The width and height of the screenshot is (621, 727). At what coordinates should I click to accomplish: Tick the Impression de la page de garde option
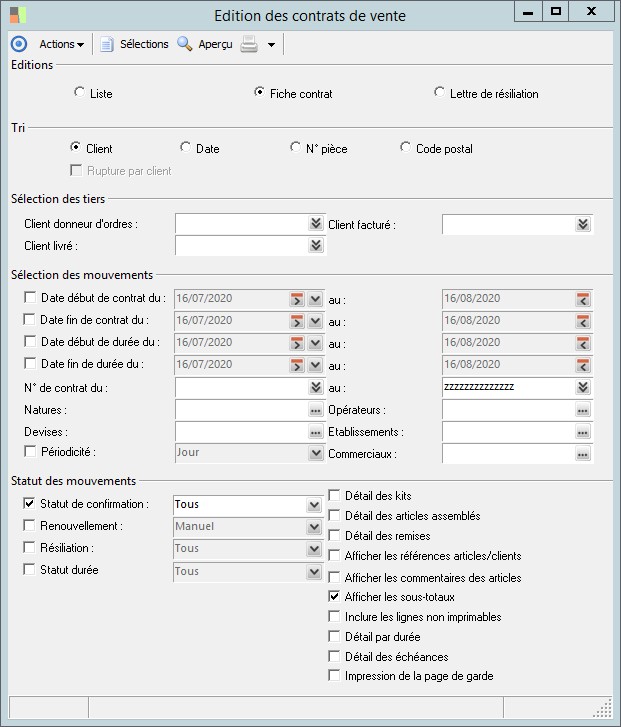(x=335, y=677)
